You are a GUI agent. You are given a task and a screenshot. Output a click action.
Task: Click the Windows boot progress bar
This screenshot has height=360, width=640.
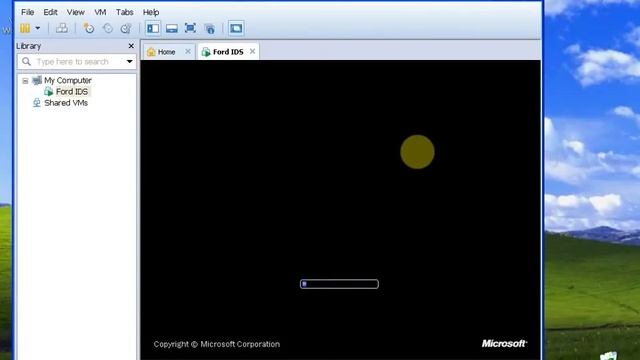pos(339,284)
